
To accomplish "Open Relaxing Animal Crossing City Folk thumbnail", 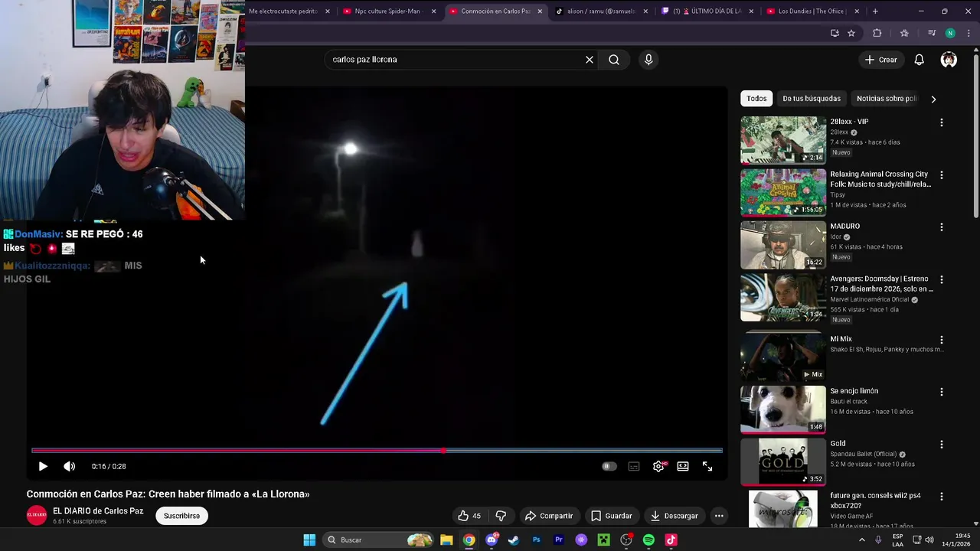I will [x=783, y=193].
